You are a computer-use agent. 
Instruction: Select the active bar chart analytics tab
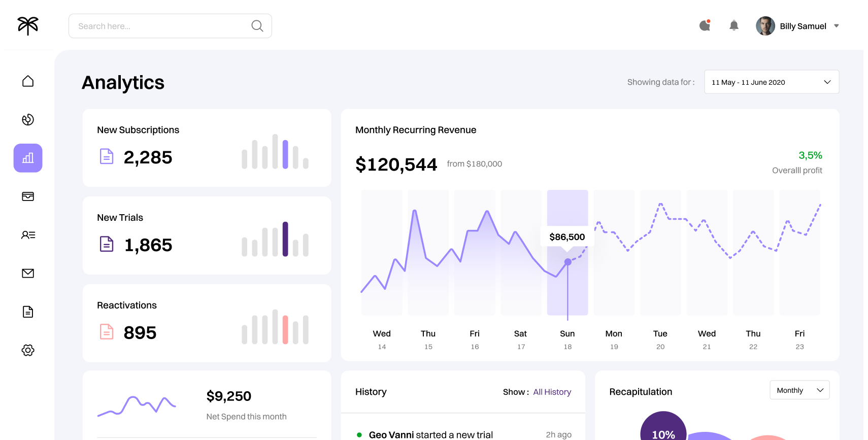tap(28, 158)
